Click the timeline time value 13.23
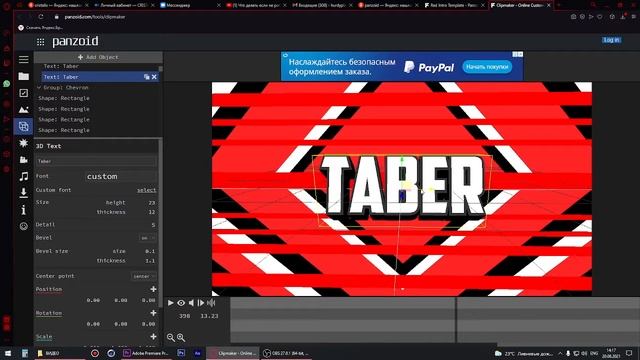 (209, 316)
